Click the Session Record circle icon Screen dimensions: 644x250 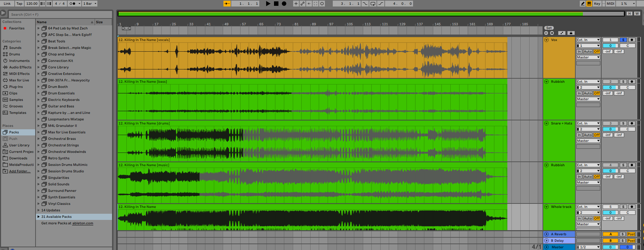point(322,3)
